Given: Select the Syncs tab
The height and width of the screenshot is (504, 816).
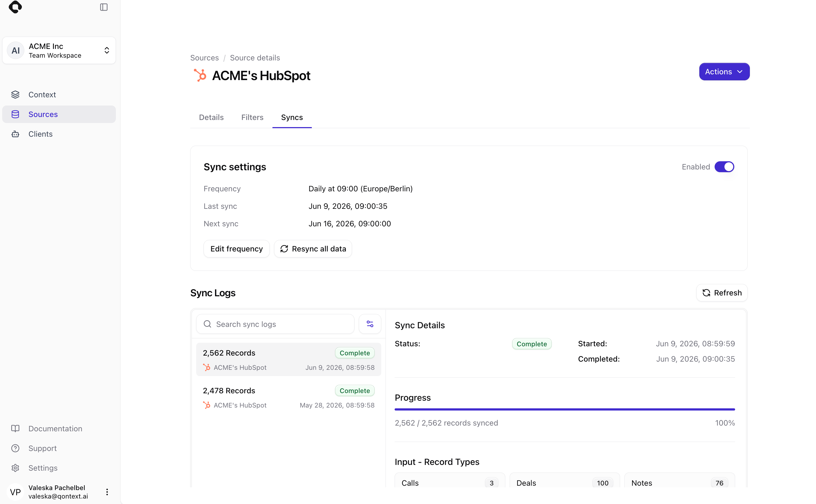Looking at the screenshot, I should pyautogui.click(x=292, y=117).
